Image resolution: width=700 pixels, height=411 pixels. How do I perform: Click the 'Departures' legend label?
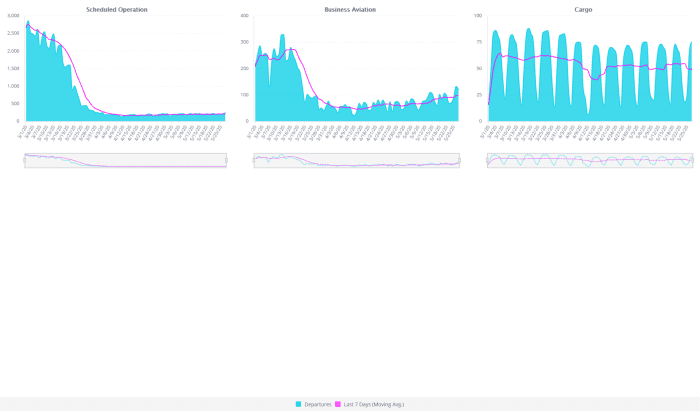(318, 404)
